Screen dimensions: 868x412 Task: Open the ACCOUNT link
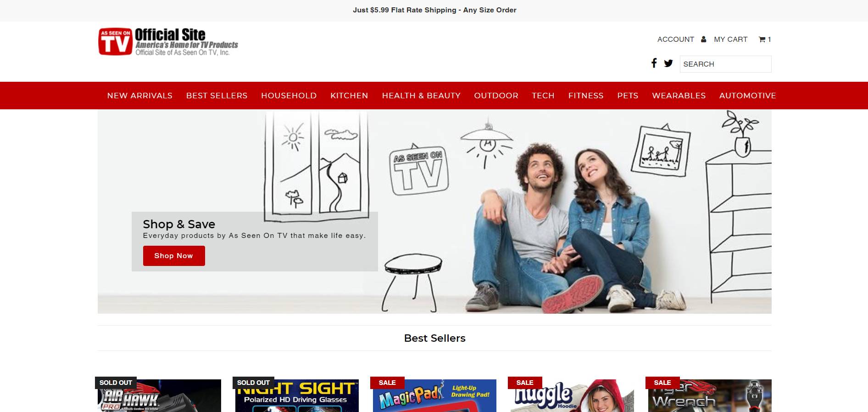coord(675,40)
